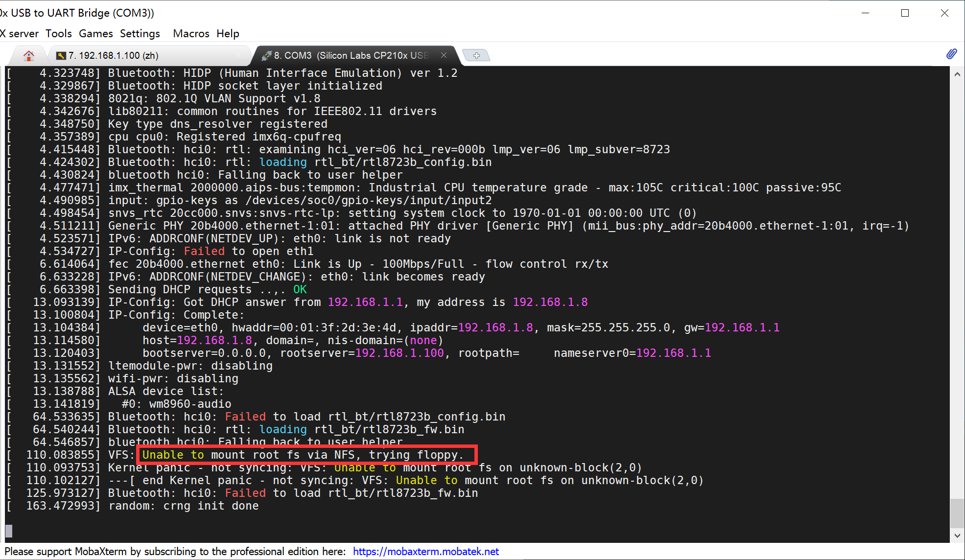This screenshot has width=965, height=560.
Task: Switch to the 192.168.1.100 tab
Action: tap(122, 55)
